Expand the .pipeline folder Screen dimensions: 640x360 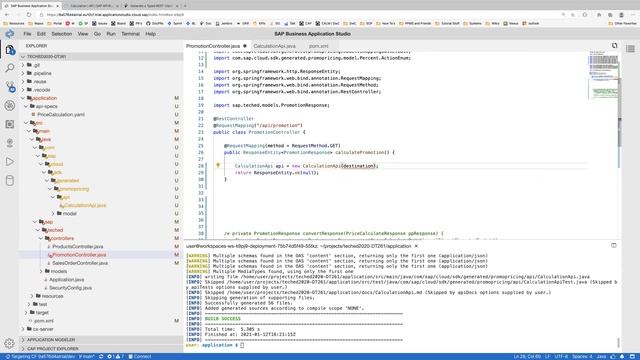pos(23,73)
